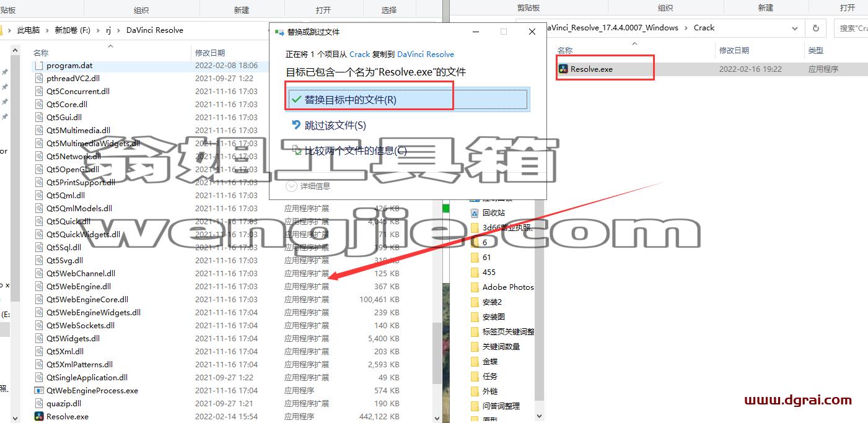Click the search box in the Crack window
Viewport: 868px width, 423px height.
(852, 28)
